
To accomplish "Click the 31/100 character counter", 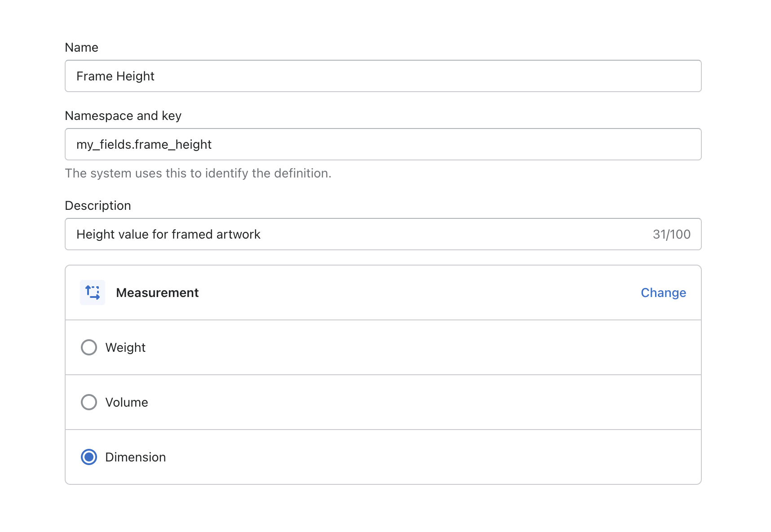I will (672, 234).
